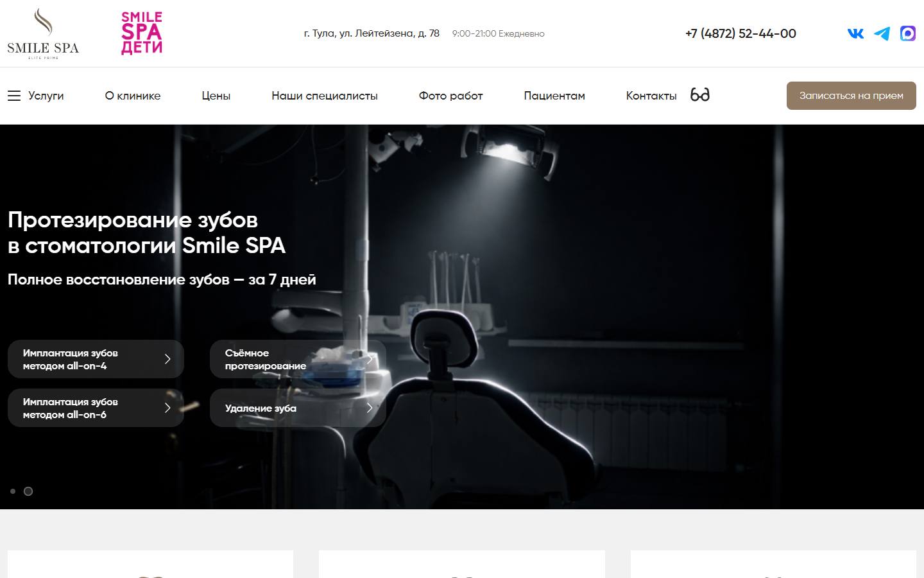
Task: Call the phone number +7 (4872) 52-44-00
Action: coord(740,33)
